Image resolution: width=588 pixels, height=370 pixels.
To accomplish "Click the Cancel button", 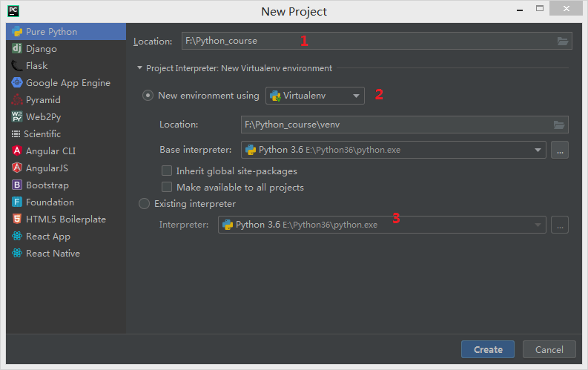I will coord(549,349).
